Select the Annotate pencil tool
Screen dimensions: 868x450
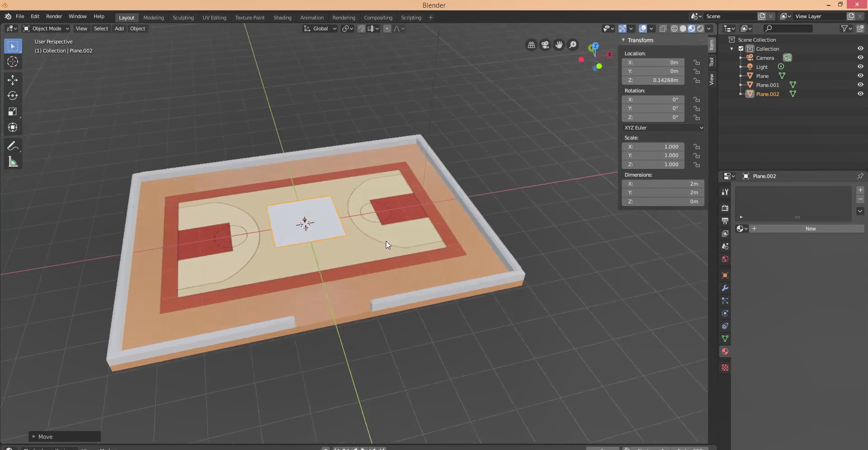click(13, 146)
